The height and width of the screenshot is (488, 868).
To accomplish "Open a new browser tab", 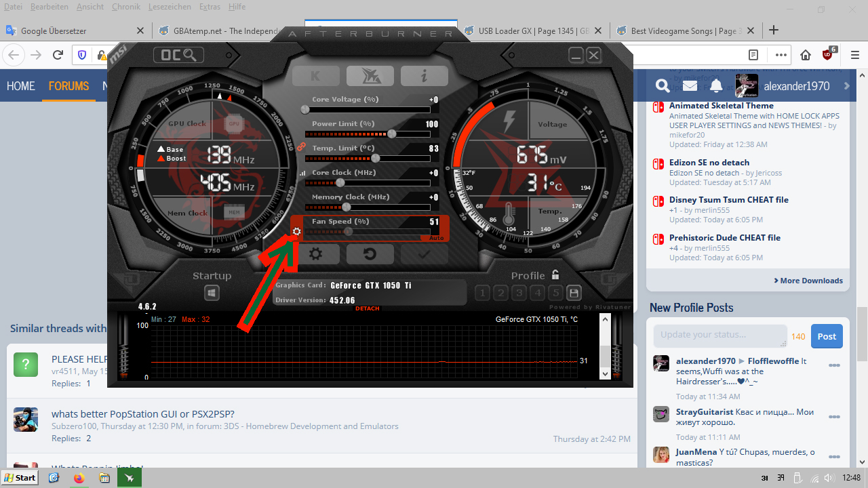I will point(774,30).
